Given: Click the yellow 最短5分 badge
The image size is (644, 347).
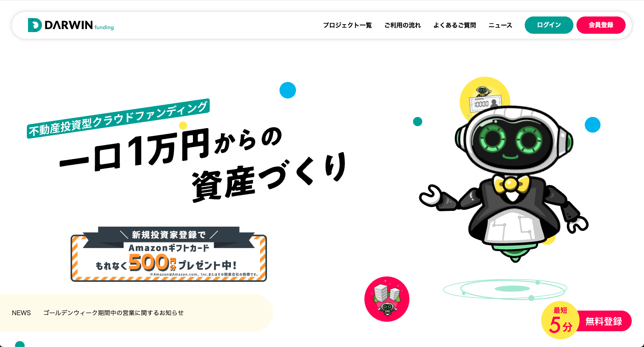Looking at the screenshot, I should [560, 320].
